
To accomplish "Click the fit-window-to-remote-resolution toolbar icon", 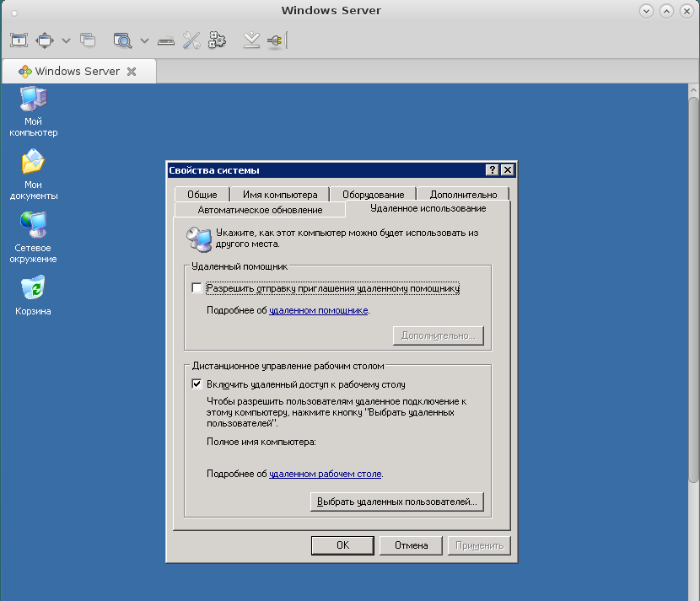I will coord(19,40).
